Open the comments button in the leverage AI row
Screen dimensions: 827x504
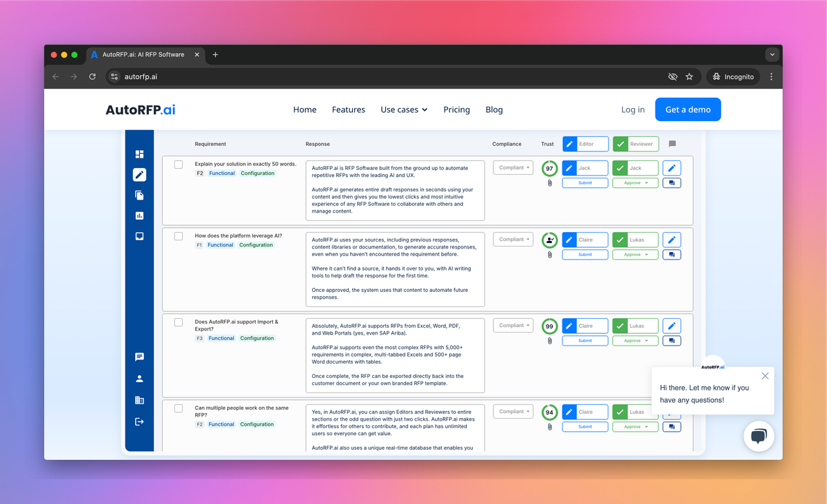click(672, 255)
